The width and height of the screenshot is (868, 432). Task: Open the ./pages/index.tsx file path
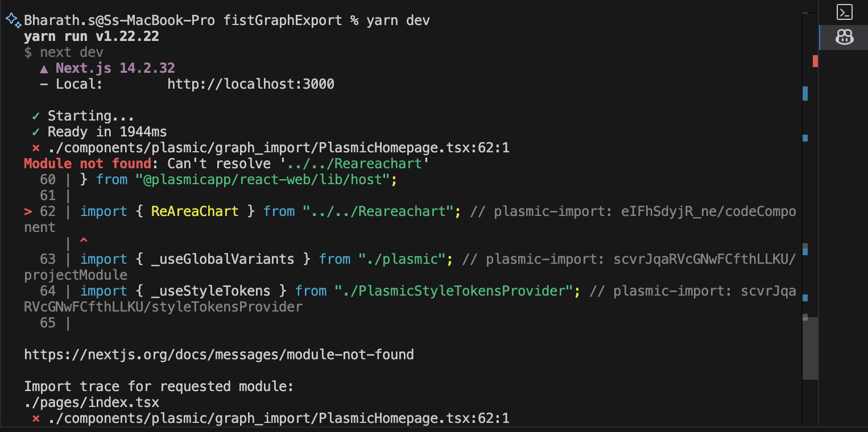click(x=92, y=402)
